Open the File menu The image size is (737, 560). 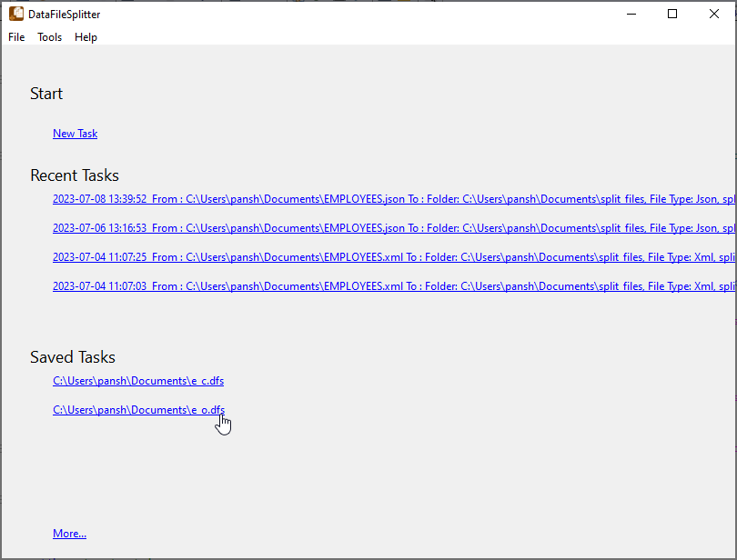click(15, 36)
